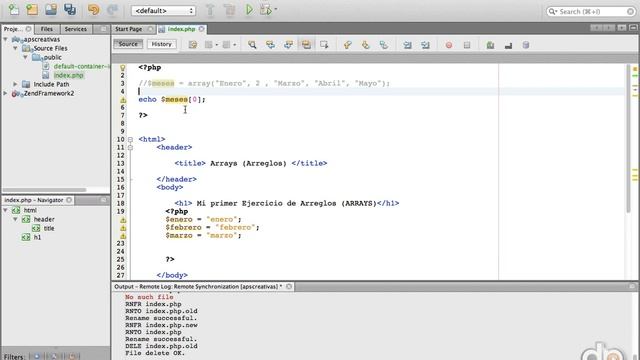Image resolution: width=640 pixels, height=360 pixels.
Task: Click the Shift Line Left icon
Action: (407, 45)
